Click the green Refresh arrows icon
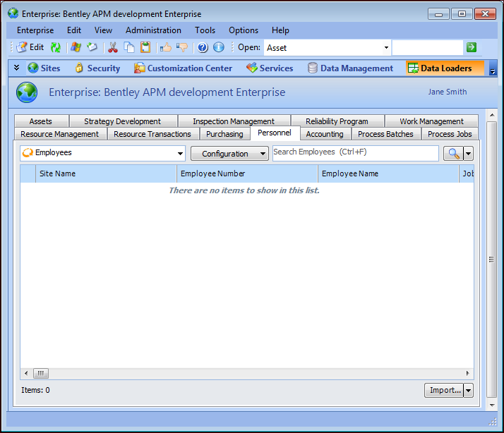 tap(56, 47)
